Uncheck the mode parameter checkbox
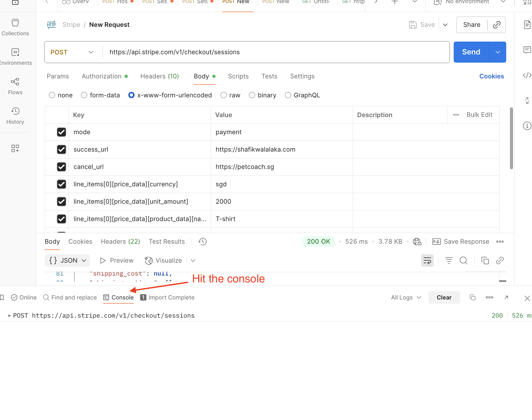Screen dimensions: 532x420 pyautogui.click(x=62, y=132)
